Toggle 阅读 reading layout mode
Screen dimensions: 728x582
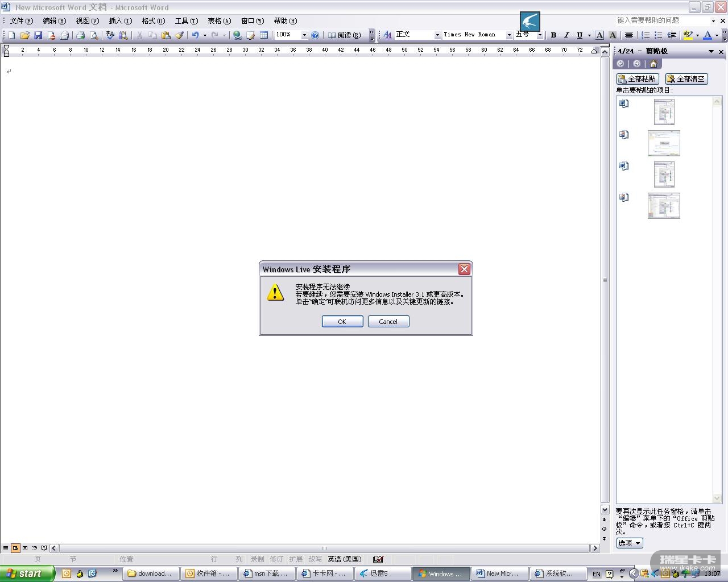(345, 35)
